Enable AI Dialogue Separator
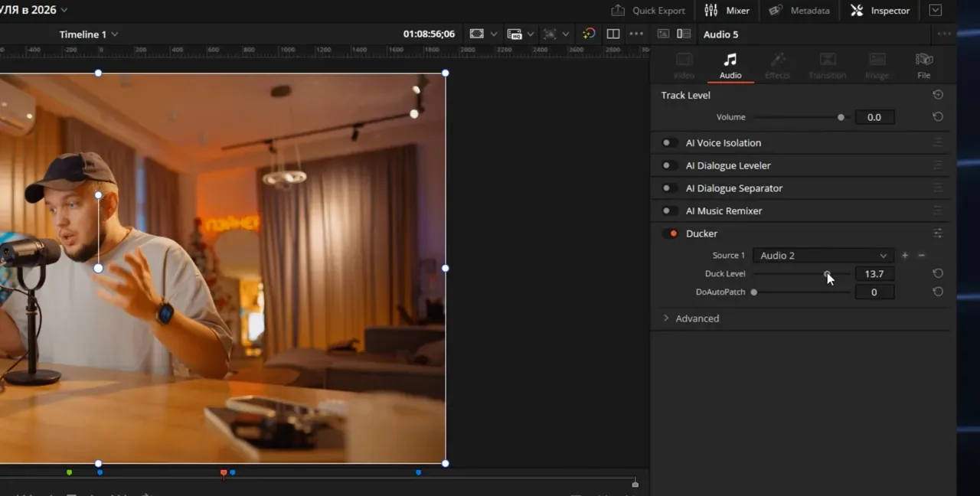Screen dimensions: 980x496 pyautogui.click(x=669, y=188)
